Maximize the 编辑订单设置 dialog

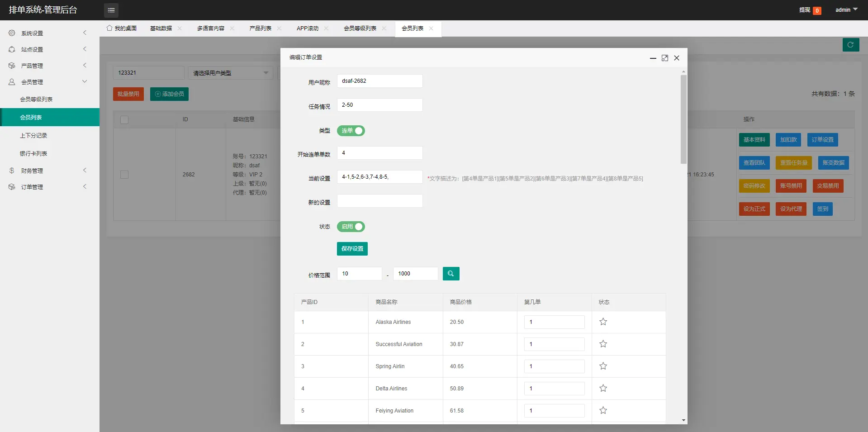[664, 58]
